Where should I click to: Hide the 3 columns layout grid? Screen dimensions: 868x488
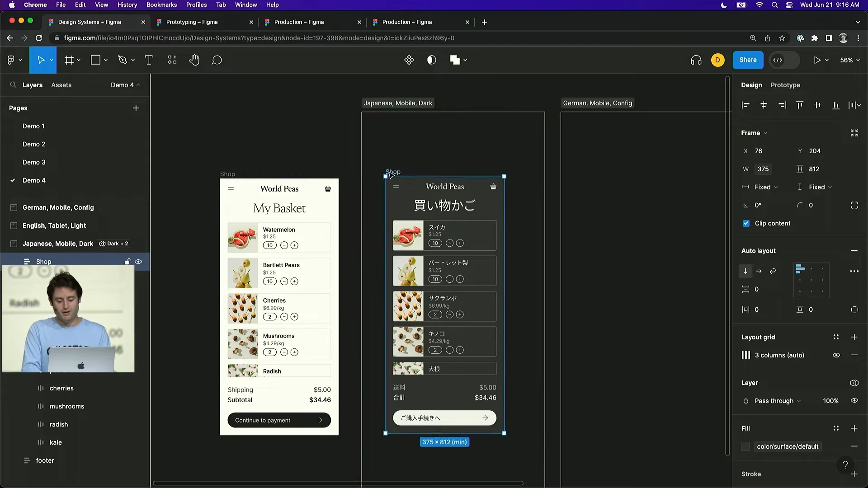[x=836, y=355]
